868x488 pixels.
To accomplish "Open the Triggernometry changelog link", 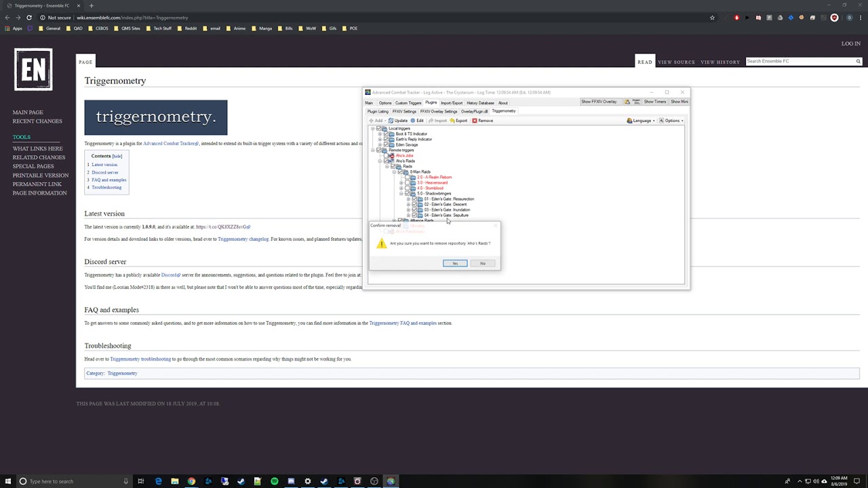I will (243, 239).
